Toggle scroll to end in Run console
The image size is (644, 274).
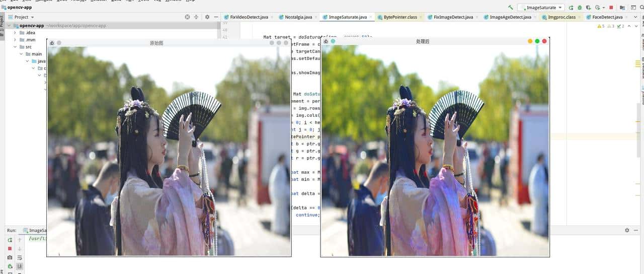coord(20,266)
